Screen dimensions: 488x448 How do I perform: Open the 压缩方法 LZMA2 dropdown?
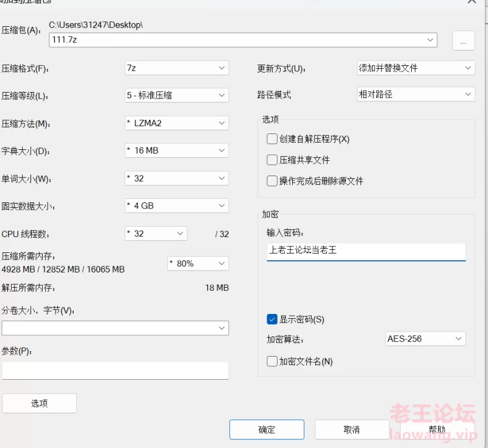(x=176, y=123)
